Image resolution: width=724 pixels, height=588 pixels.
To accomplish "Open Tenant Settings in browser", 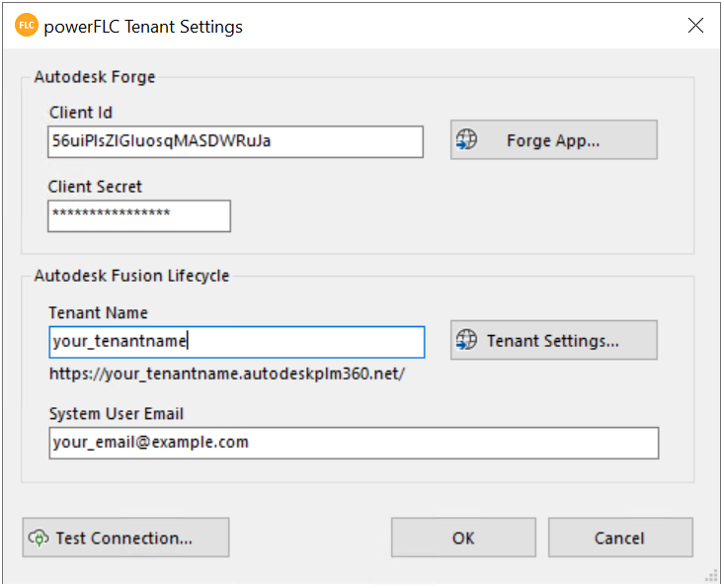I will 553,341.
